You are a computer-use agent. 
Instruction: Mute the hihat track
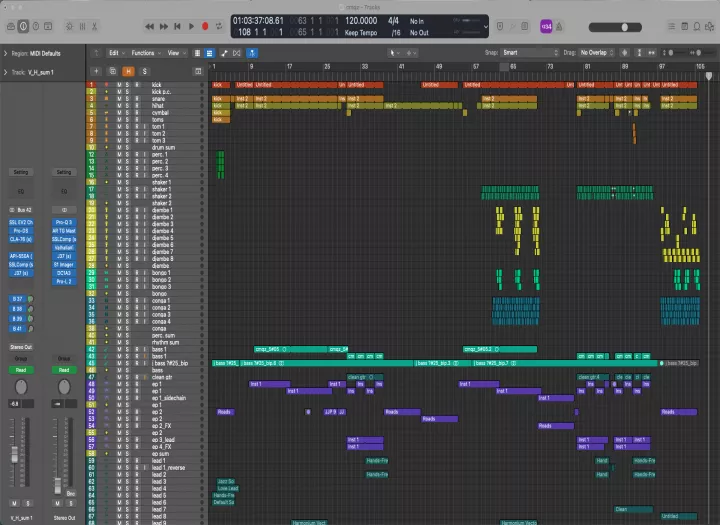pos(119,106)
